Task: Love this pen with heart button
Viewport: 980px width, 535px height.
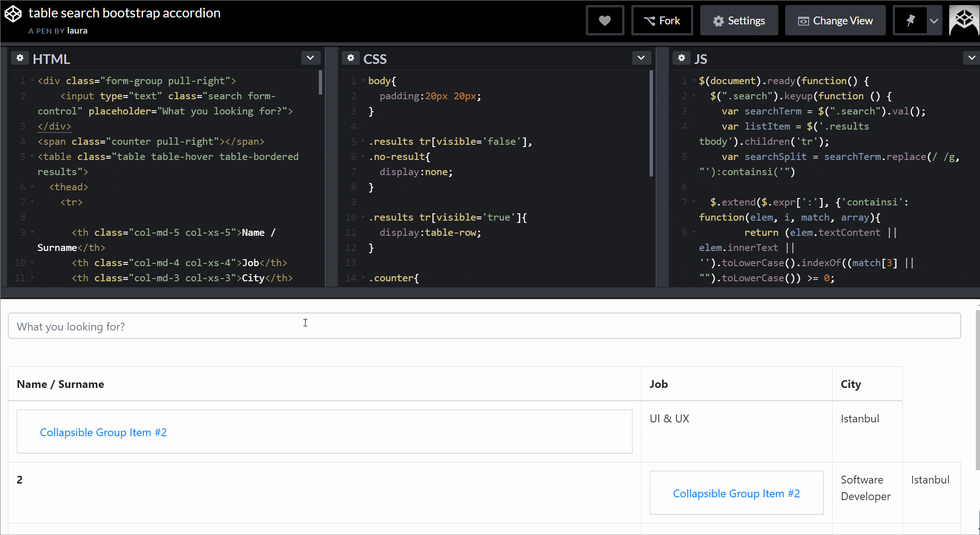Action: coord(605,21)
